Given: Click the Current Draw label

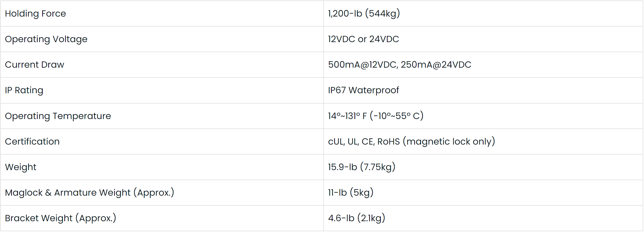Looking at the screenshot, I should point(35,65).
